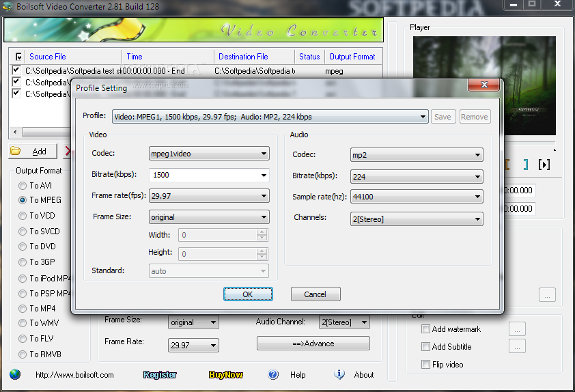This screenshot has height=392, width=575.
Task: Open the Audio Channel dropdown in main window
Action: coord(344,322)
